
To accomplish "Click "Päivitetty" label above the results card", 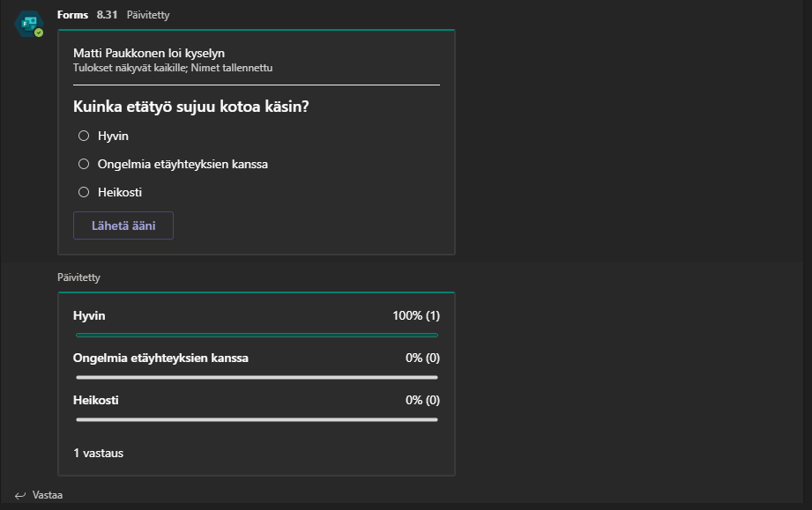I will pyautogui.click(x=78, y=277).
